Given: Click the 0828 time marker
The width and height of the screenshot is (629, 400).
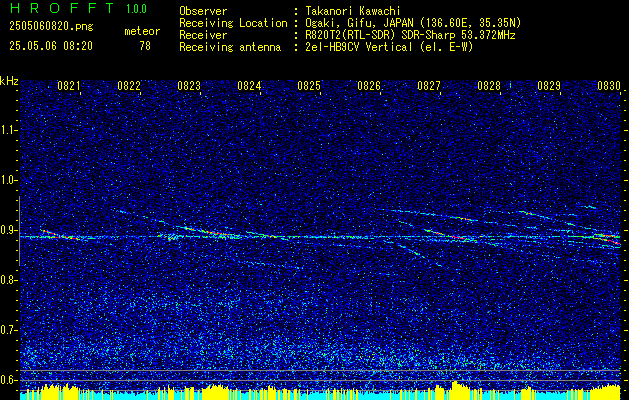Looking at the screenshot, I should click(x=489, y=85).
